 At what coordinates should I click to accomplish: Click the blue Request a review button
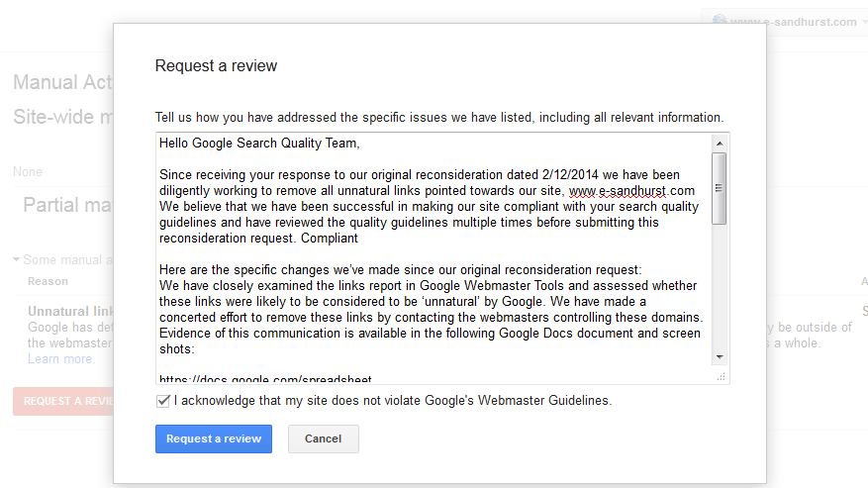coord(213,439)
